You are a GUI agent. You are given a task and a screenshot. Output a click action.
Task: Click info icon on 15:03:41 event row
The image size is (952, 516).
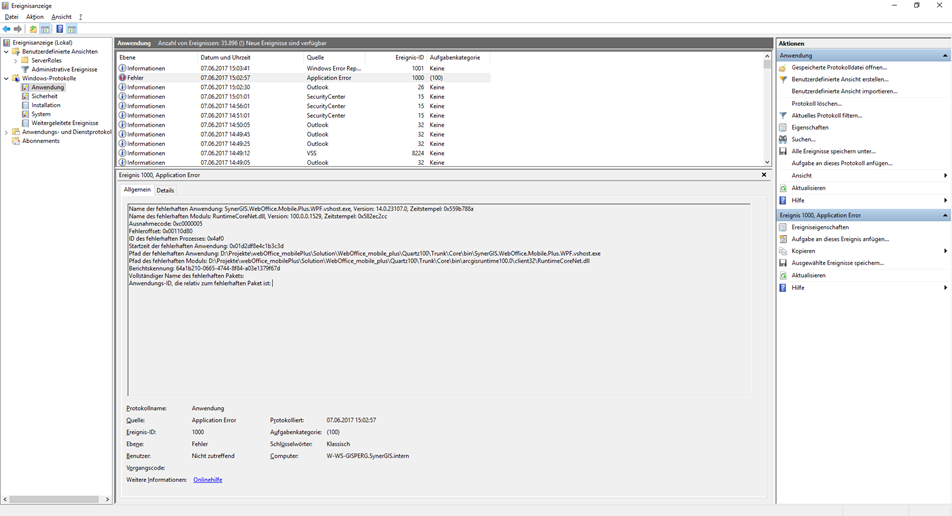pyautogui.click(x=123, y=68)
